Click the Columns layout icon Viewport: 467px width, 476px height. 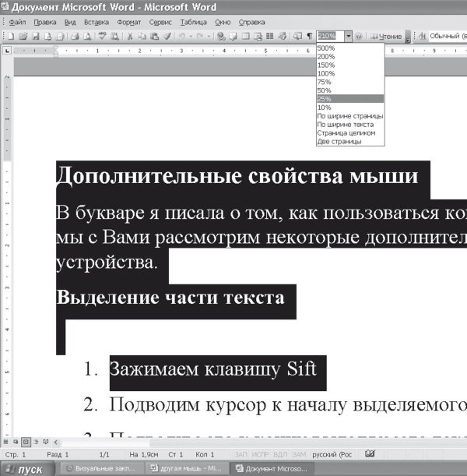270,37
